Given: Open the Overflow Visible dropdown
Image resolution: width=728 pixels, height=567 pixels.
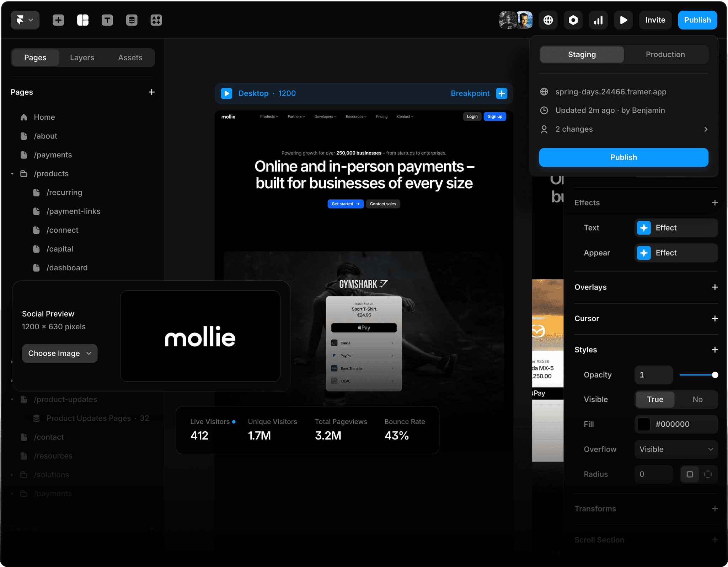Looking at the screenshot, I should pos(676,449).
